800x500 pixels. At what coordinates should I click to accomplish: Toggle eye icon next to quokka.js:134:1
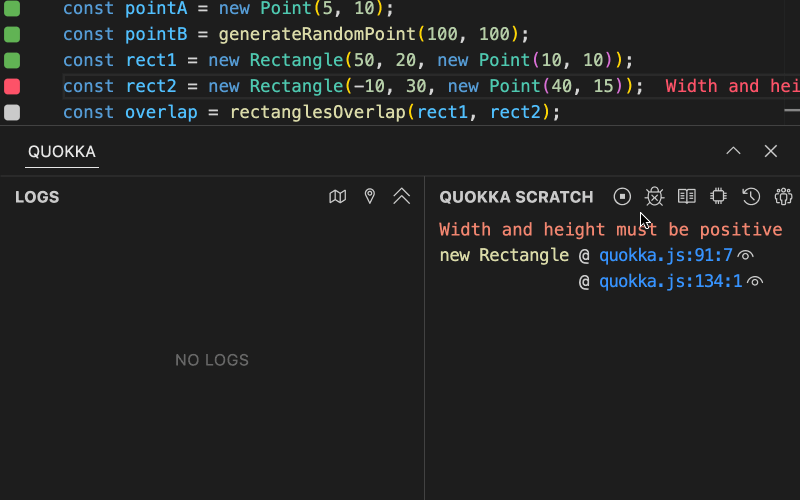click(755, 281)
